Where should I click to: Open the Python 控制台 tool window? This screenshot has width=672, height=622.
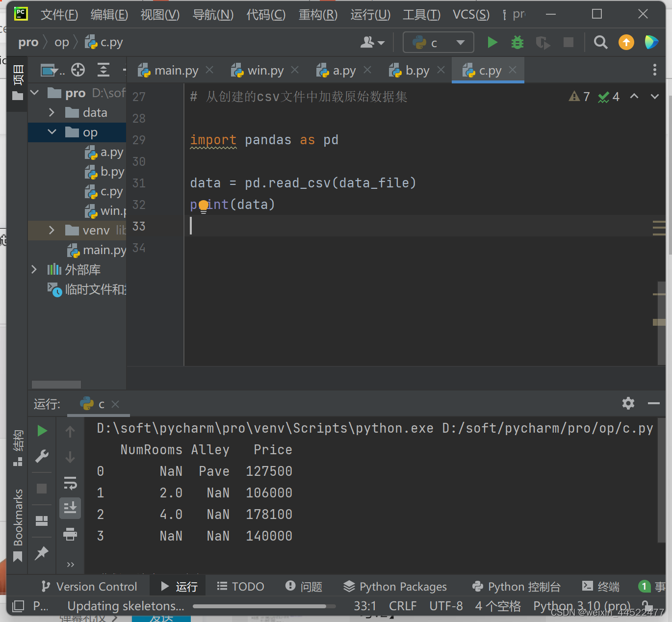pos(516,586)
